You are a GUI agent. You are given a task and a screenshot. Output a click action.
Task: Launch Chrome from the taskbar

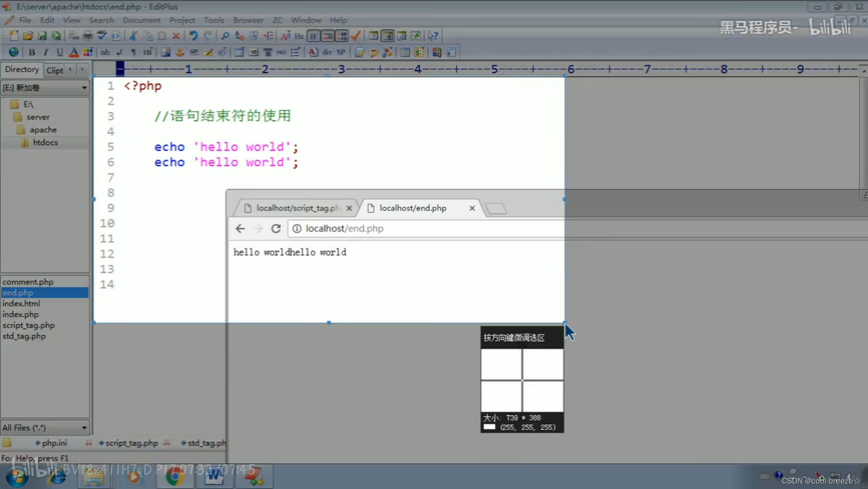174,476
